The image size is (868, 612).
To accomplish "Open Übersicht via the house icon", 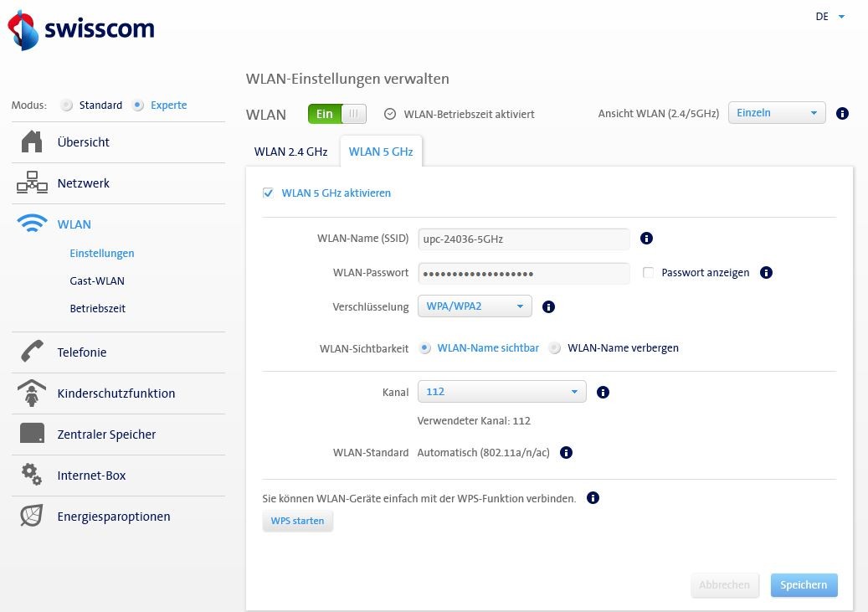I will (x=31, y=142).
